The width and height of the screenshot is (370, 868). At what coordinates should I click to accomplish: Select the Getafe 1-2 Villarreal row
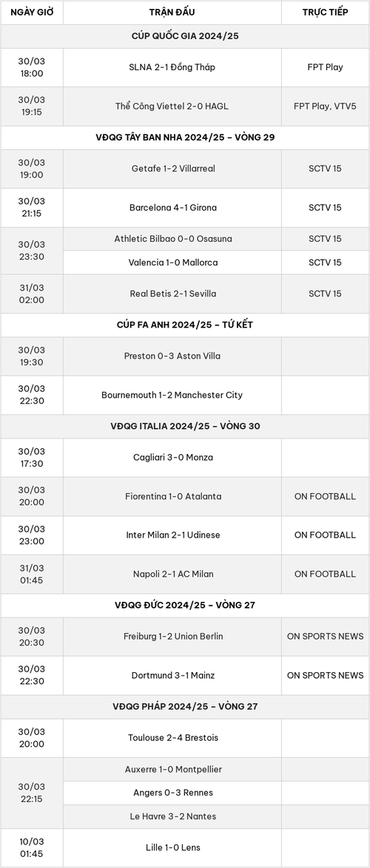pos(185,169)
